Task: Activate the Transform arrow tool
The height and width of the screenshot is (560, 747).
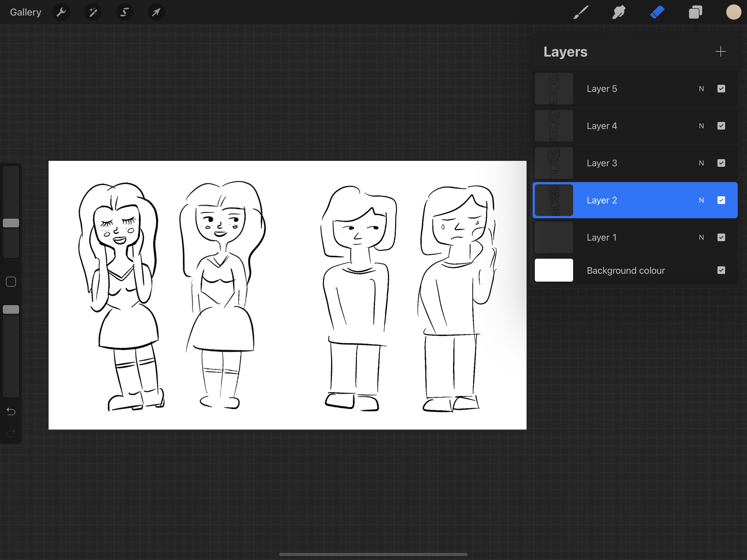Action: (x=156, y=13)
